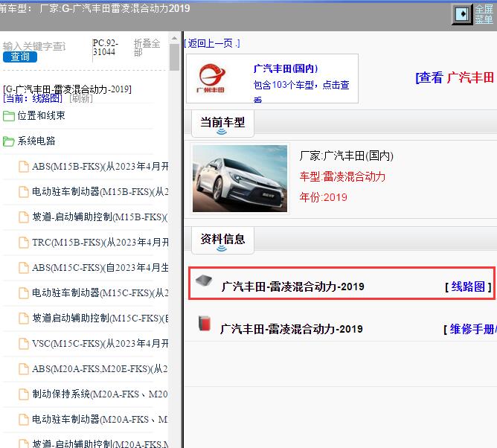This screenshot has height=448, width=497.
Task: Click the open folder icon for 系统电路
Action: point(9,141)
